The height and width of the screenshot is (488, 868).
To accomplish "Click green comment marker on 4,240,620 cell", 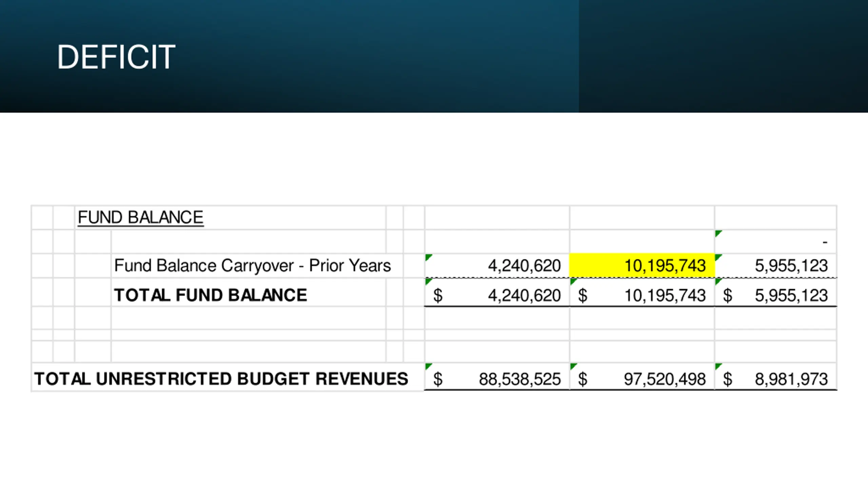I will tap(428, 257).
